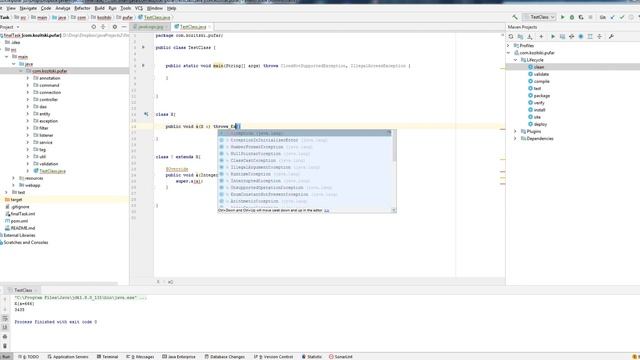This screenshot has width=640, height=360.
Task: Click Generate sources and update folders icon
Action: click(x=520, y=36)
